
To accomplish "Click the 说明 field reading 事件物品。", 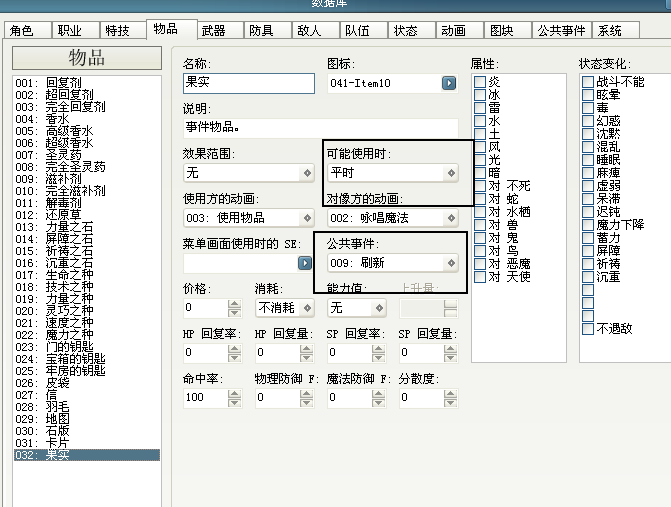I will tap(321, 128).
